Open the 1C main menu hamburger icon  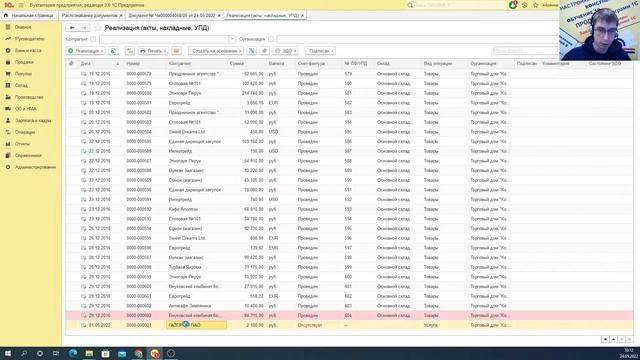(21, 5)
